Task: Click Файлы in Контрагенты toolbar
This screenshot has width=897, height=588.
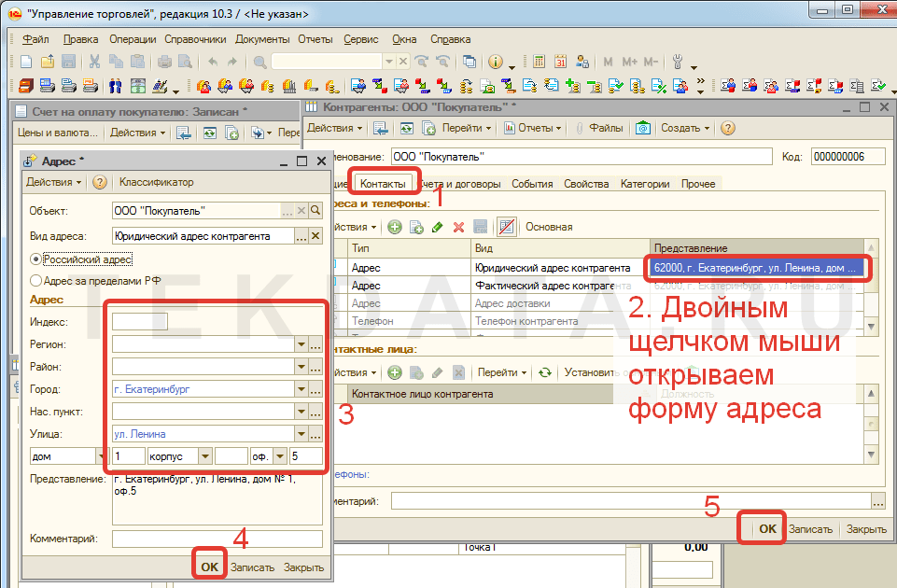Action: pos(599,128)
